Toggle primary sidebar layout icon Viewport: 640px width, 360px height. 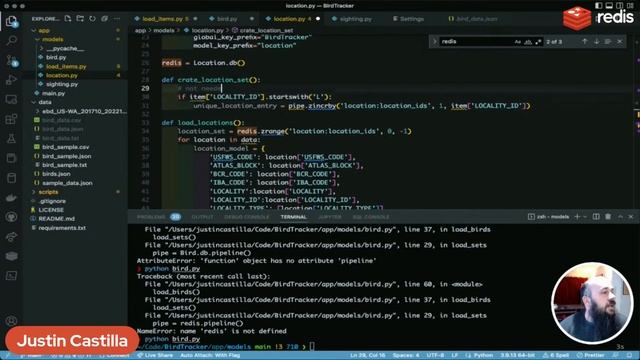[598, 6]
